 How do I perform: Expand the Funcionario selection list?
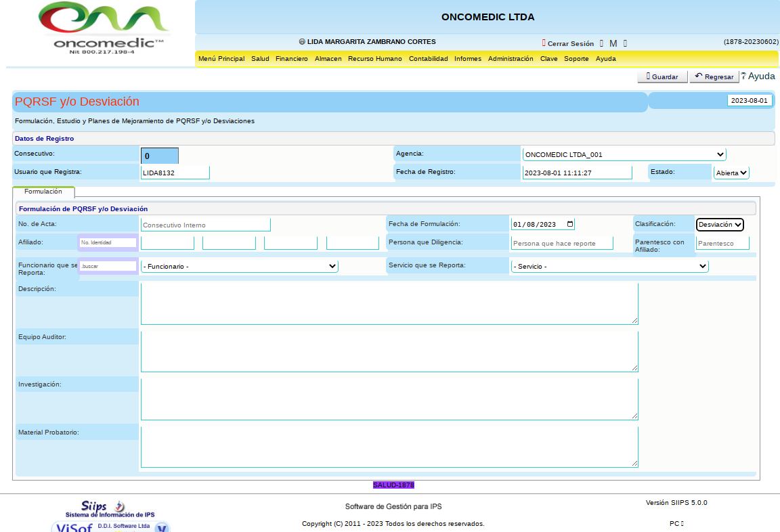[239, 267]
